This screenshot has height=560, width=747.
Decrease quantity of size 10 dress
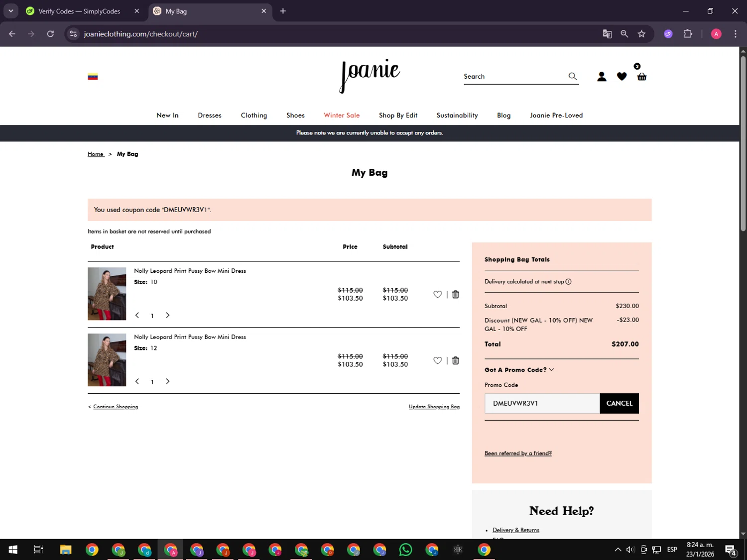click(137, 315)
